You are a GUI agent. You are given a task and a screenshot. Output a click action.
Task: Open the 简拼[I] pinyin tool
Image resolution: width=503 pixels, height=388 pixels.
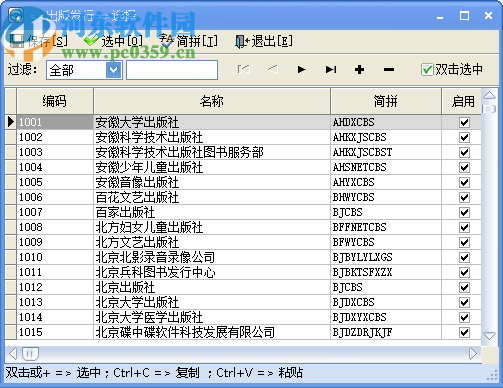[x=189, y=41]
